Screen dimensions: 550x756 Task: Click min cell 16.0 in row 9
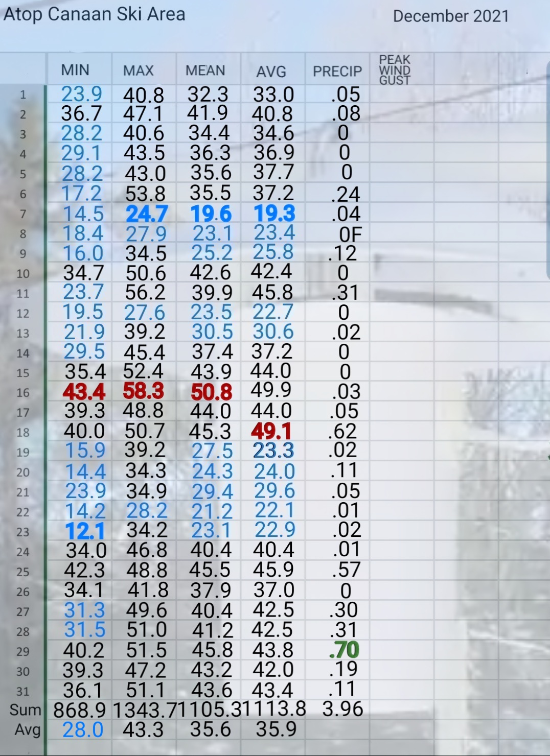coord(83,254)
